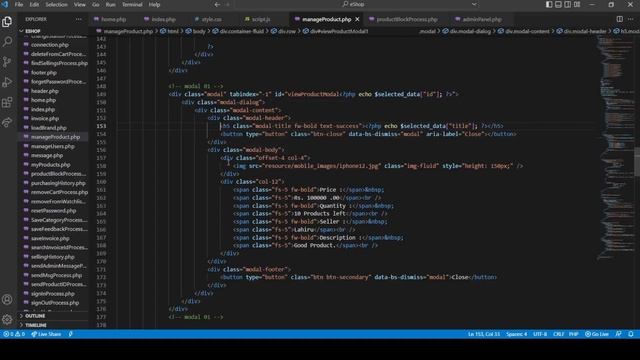
Task: Open the Run menu
Action: tap(111, 4)
